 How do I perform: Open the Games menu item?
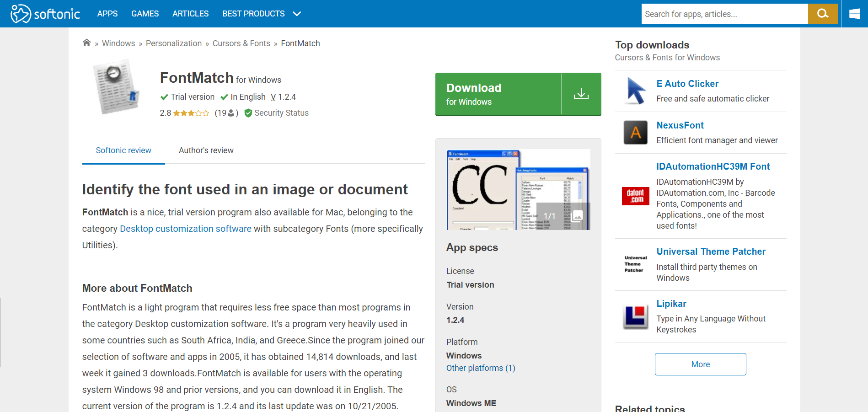click(x=145, y=14)
